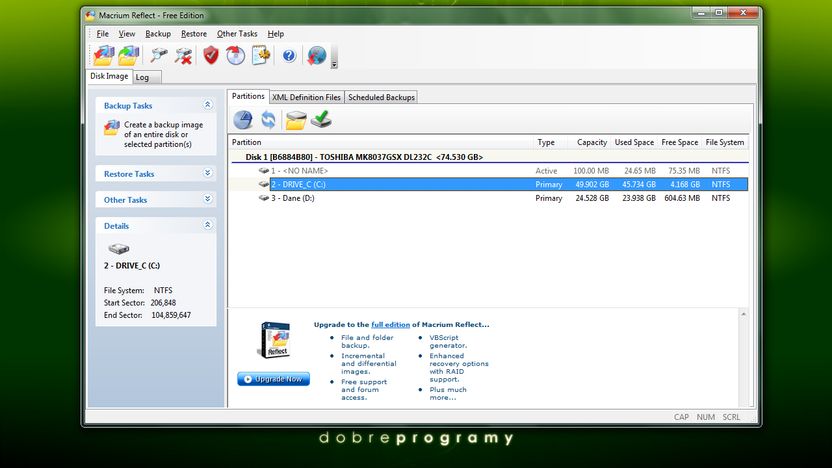Click the drive with green checkmark icon
The image size is (832, 468).
[322, 119]
